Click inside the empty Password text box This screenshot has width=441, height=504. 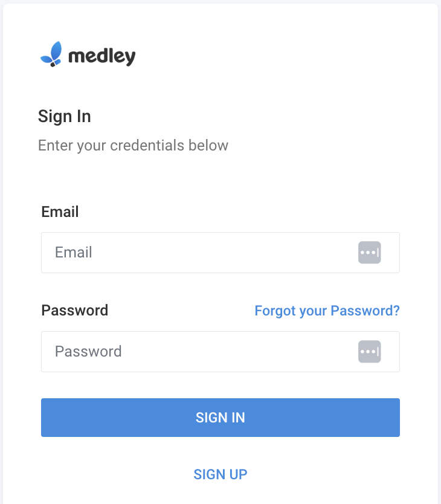[x=181, y=351]
